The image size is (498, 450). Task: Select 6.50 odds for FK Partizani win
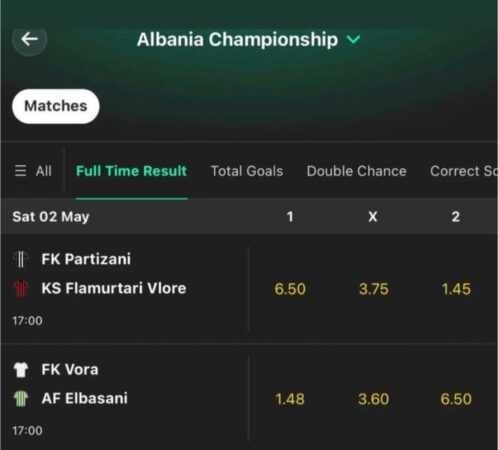coord(290,289)
